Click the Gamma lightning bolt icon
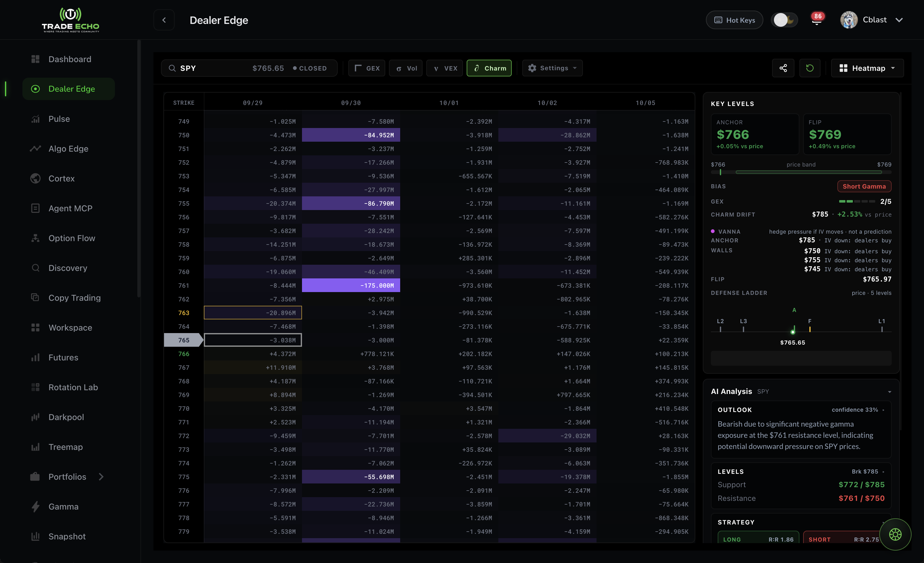924x563 pixels. point(35,506)
